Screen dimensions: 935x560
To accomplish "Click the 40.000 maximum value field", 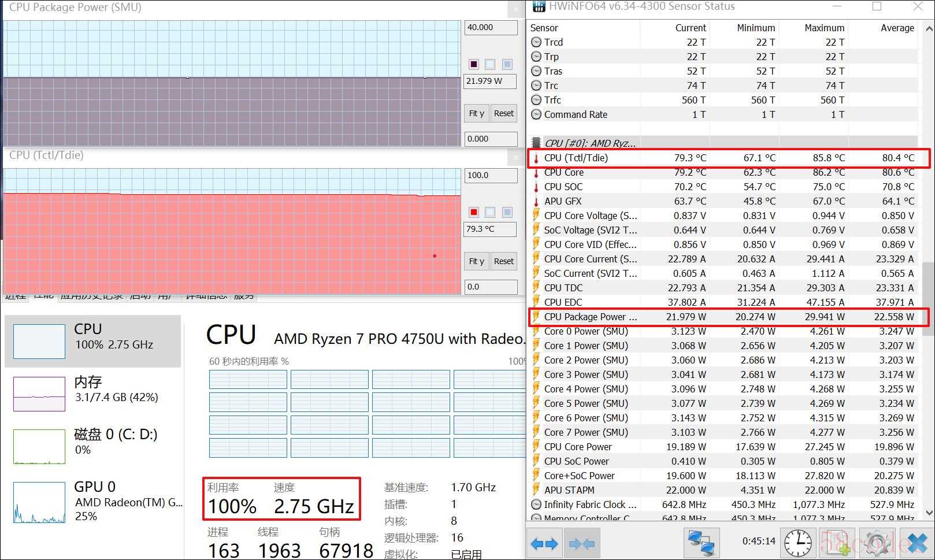I will (491, 27).
